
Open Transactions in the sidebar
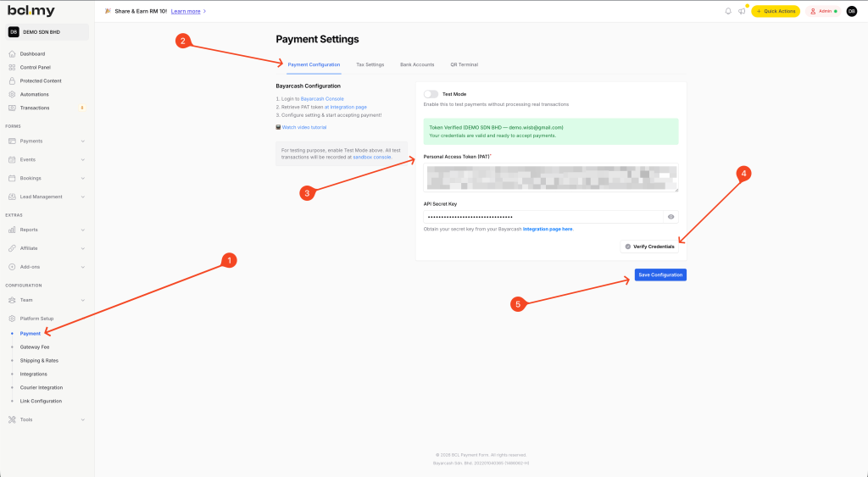[34, 108]
